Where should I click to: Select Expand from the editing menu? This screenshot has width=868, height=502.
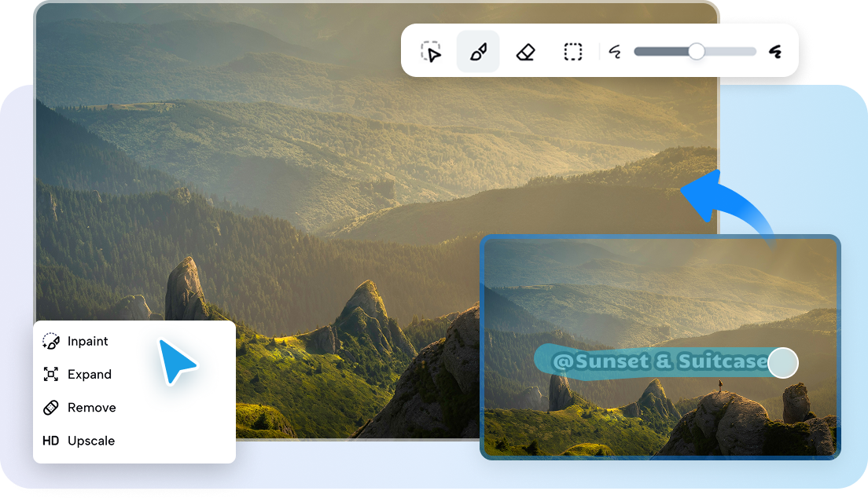(x=89, y=374)
